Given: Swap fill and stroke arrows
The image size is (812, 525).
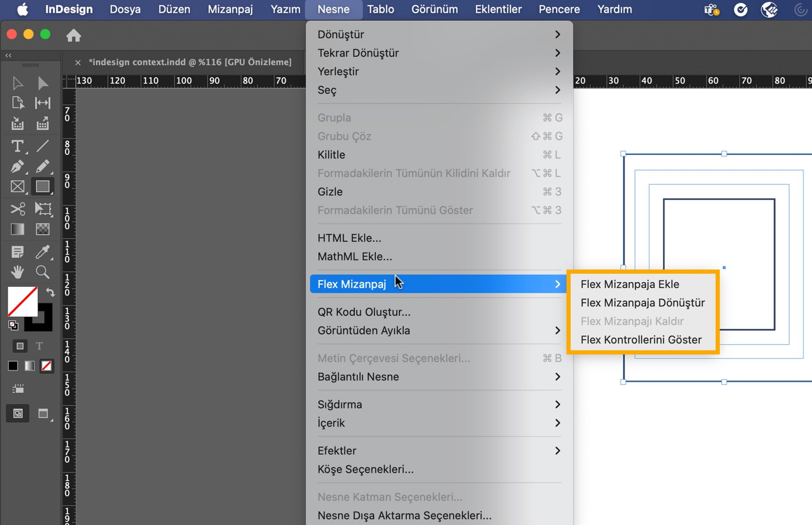Looking at the screenshot, I should (x=50, y=292).
